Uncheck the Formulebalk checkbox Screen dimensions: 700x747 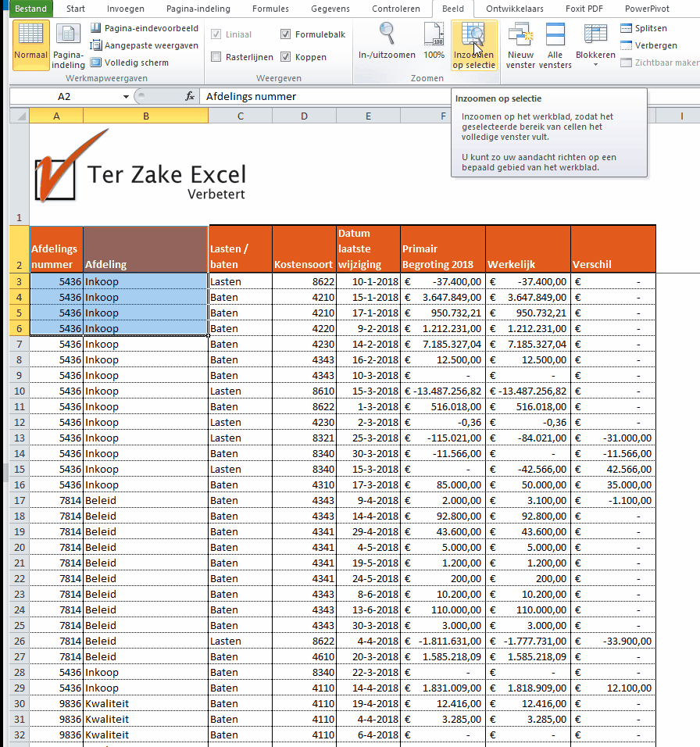pyautogui.click(x=285, y=34)
